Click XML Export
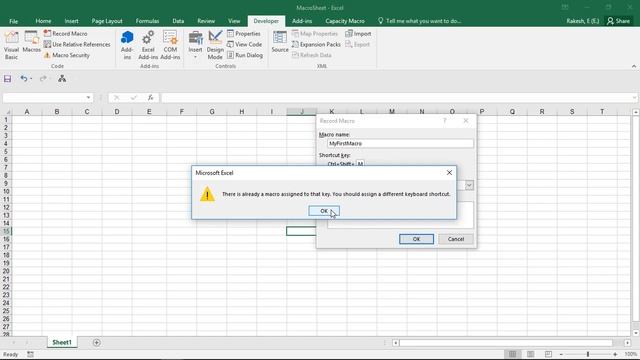Screen dimensions: 640x360 [358, 44]
